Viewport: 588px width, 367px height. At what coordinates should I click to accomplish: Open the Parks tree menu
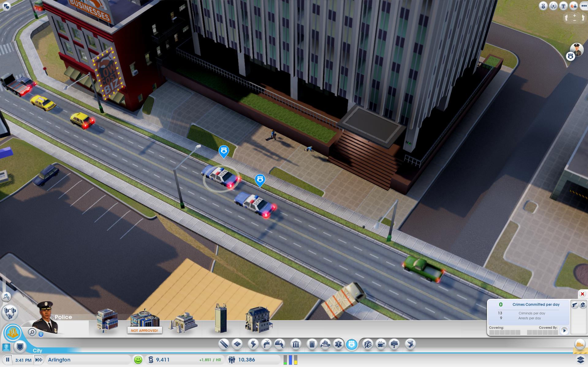pos(394,344)
